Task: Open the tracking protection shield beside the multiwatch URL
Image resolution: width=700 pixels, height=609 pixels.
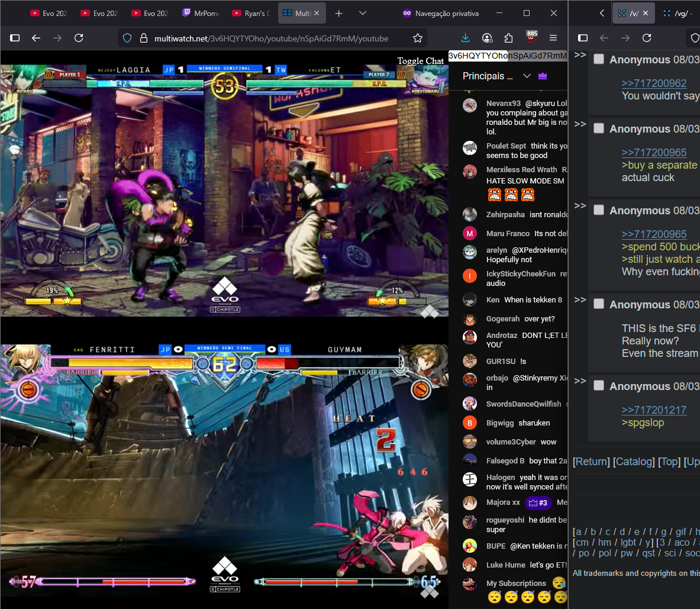Action: (127, 38)
